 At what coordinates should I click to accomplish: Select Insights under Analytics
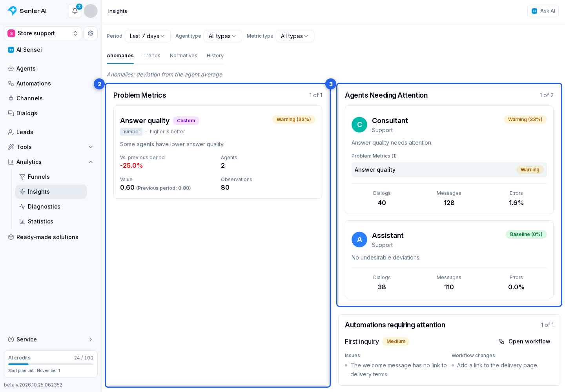(51, 192)
